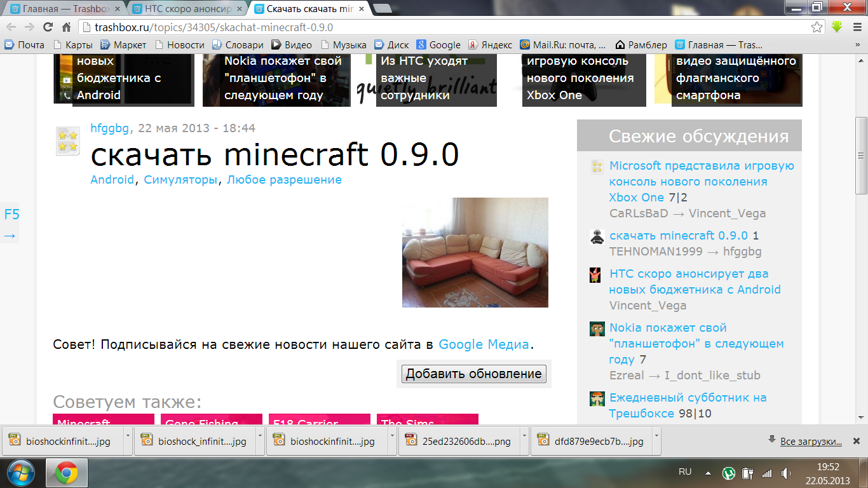Click the uTorrent tray icon
Viewport: 868px width, 488px height.
(x=729, y=473)
